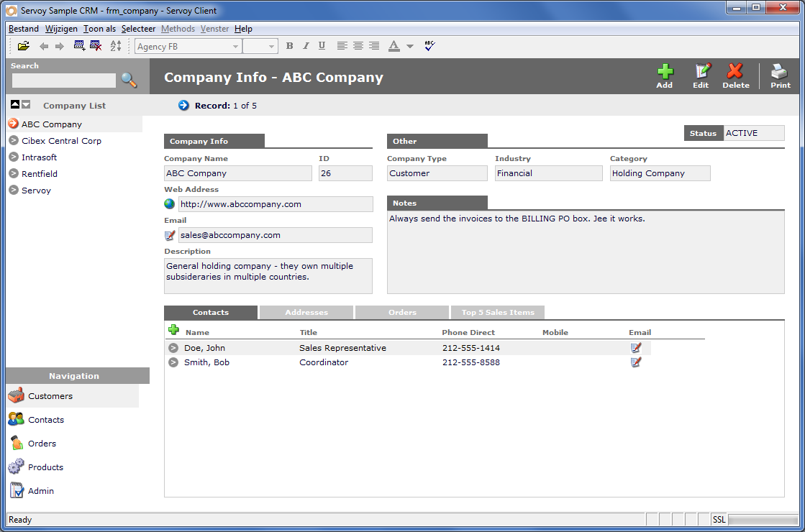Click the open folder toolbar icon
The image size is (805, 532).
pyautogui.click(x=23, y=46)
